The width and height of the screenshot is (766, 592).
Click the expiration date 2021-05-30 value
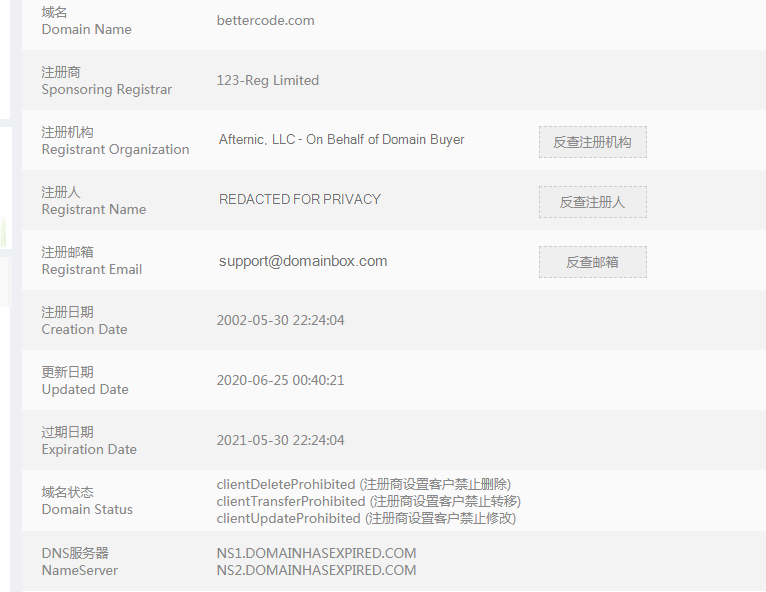click(280, 440)
